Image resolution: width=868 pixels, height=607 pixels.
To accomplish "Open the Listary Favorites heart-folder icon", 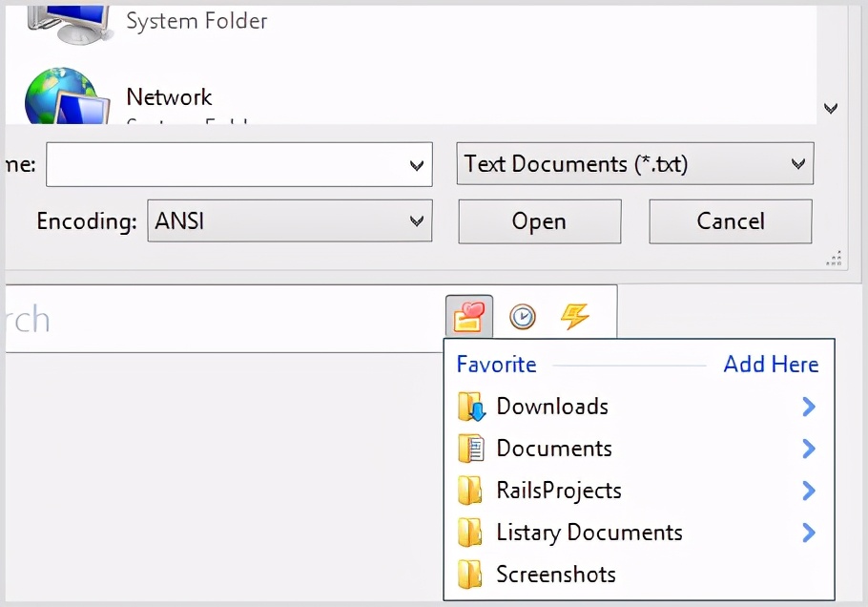I will 468,316.
